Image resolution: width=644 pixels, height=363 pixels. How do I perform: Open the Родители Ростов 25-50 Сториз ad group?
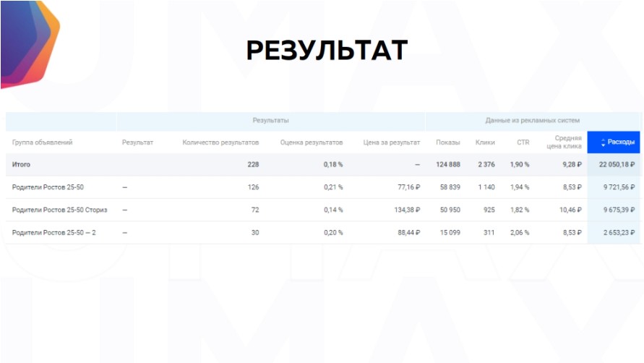coord(59,210)
